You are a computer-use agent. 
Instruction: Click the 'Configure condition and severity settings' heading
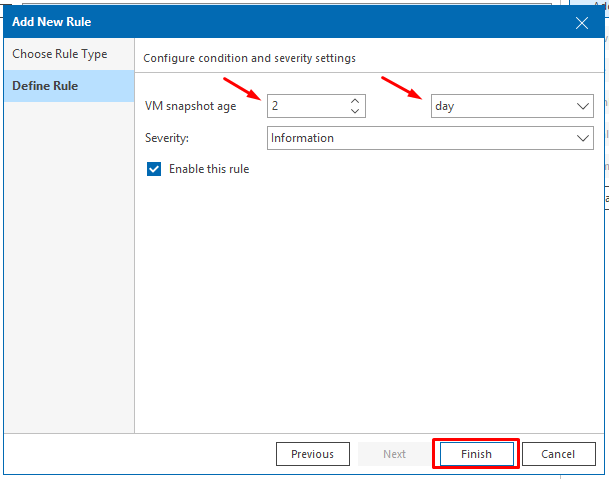[249, 58]
